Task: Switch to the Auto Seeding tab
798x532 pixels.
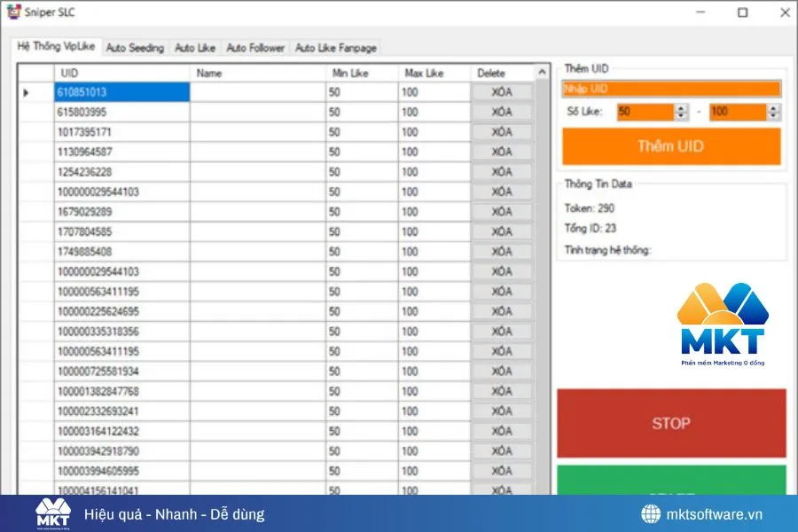Action: point(135,48)
